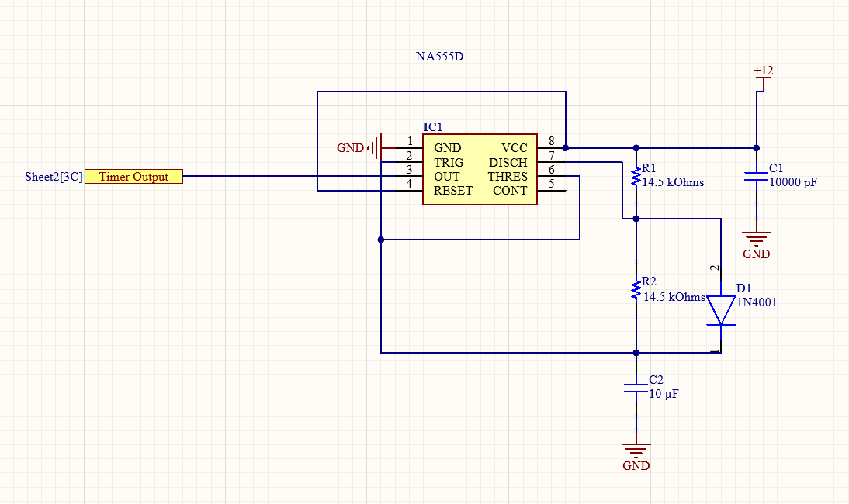Screen dimensions: 849x504
Task: Click the R1 designator label
Action: (x=649, y=168)
